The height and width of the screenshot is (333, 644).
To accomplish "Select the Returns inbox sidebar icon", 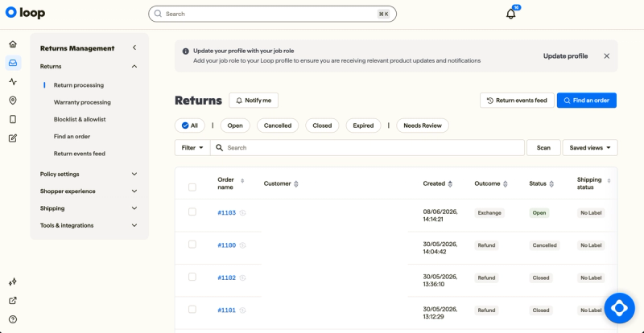I will 13,63.
